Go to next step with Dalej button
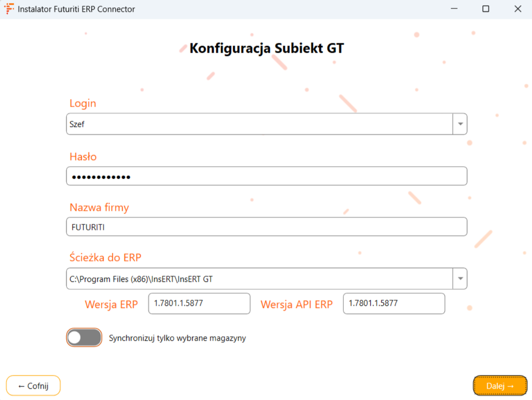The image size is (532, 400). pyautogui.click(x=500, y=386)
